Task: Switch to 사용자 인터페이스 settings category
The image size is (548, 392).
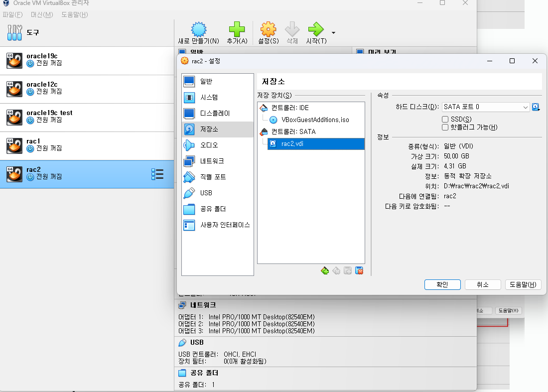Action: tap(217, 225)
